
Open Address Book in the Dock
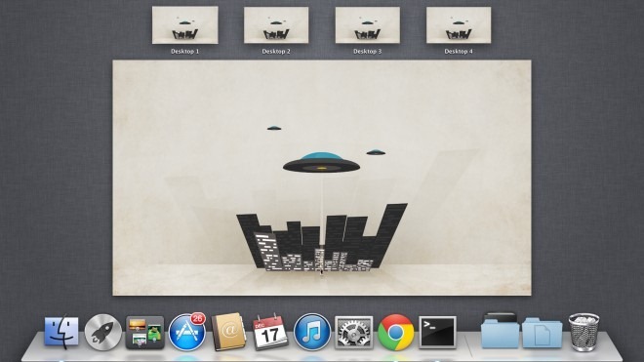coord(228,332)
